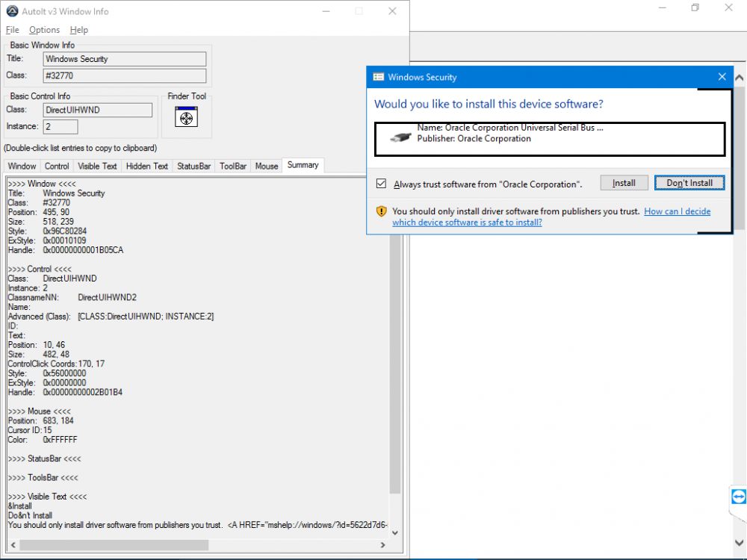
Task: Click the '&Install' visible text line
Action: (x=20, y=506)
